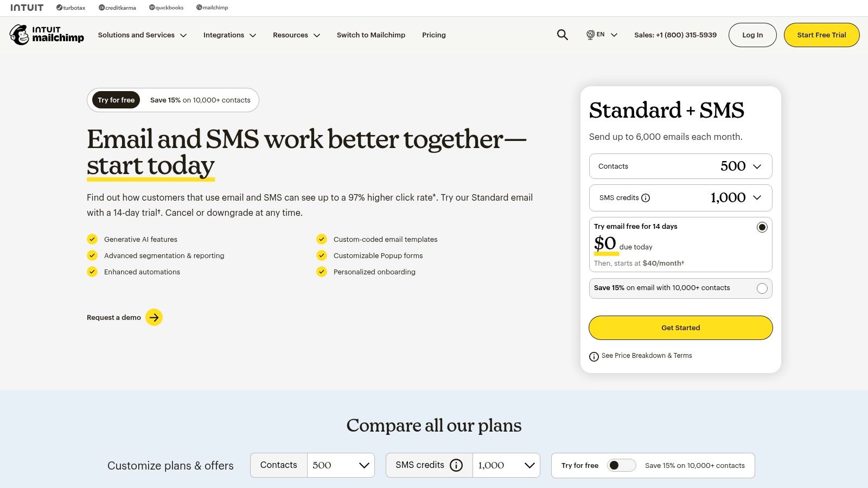Image resolution: width=868 pixels, height=488 pixels.
Task: Enable the Try for free toggle below
Action: 621,465
